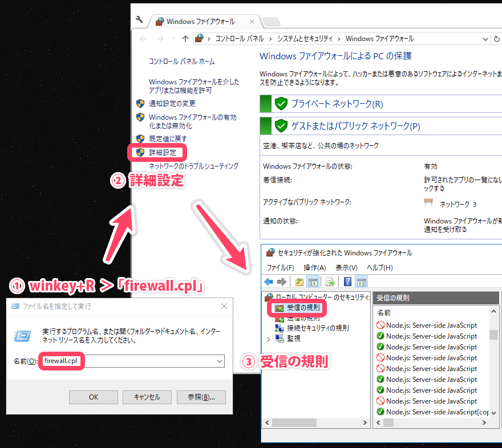Image resolution: width=502 pixels, height=448 pixels.
Task: Click the firewall icon in the browser tab
Action: (160, 22)
